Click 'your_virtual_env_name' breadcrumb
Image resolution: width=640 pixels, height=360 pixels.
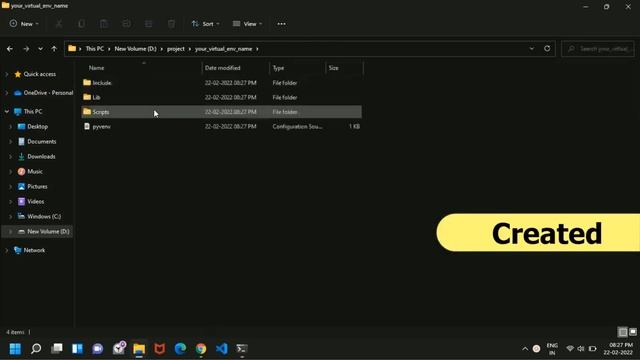(223, 49)
